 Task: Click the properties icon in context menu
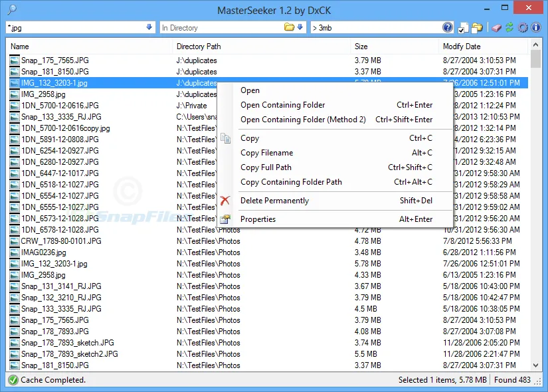tap(225, 219)
